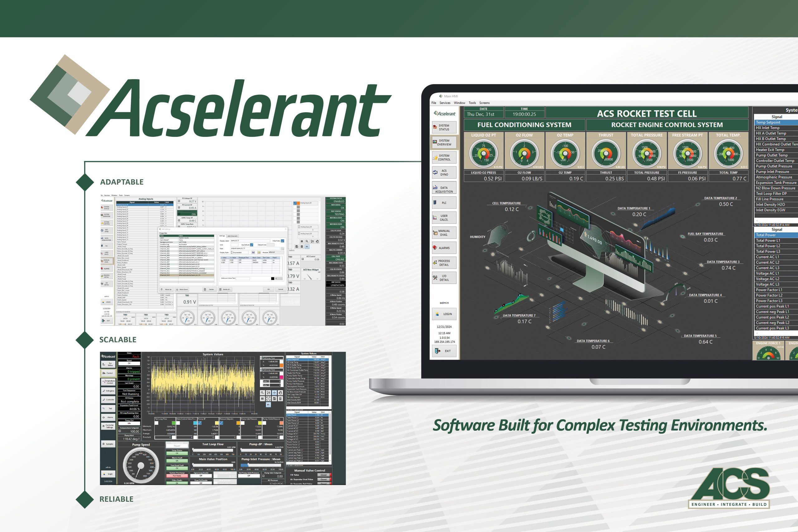This screenshot has height=532, width=798.
Task: Click Move Down in the Edit Settings dialog
Action: coord(182,290)
